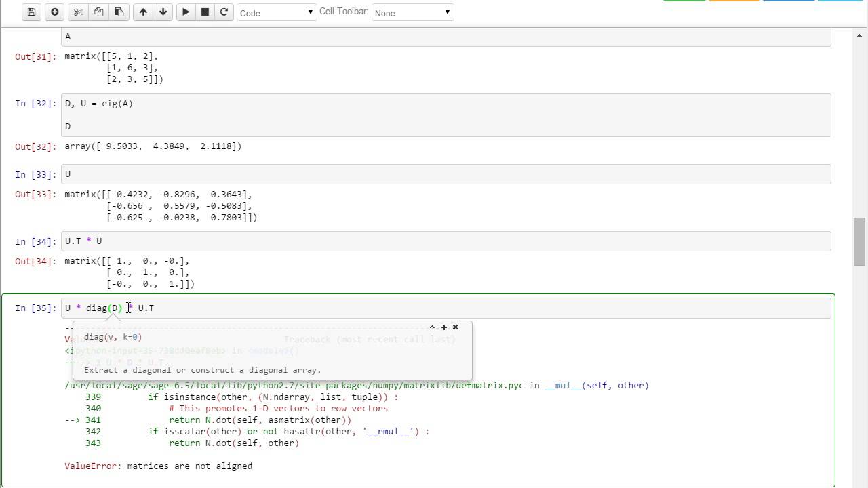Image resolution: width=868 pixels, height=488 pixels.
Task: Click the Out[33] prompt label
Action: tap(36, 195)
